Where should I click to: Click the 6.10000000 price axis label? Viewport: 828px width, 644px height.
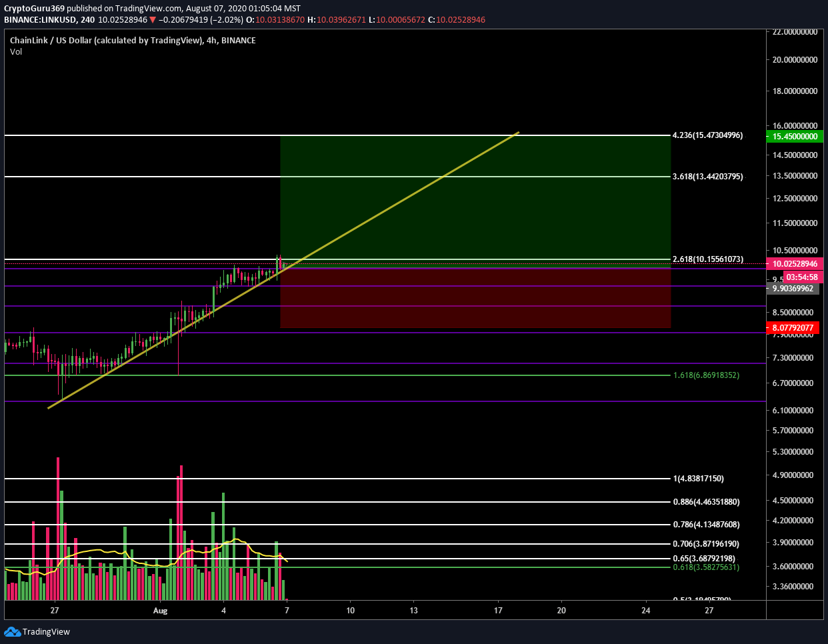793,411
